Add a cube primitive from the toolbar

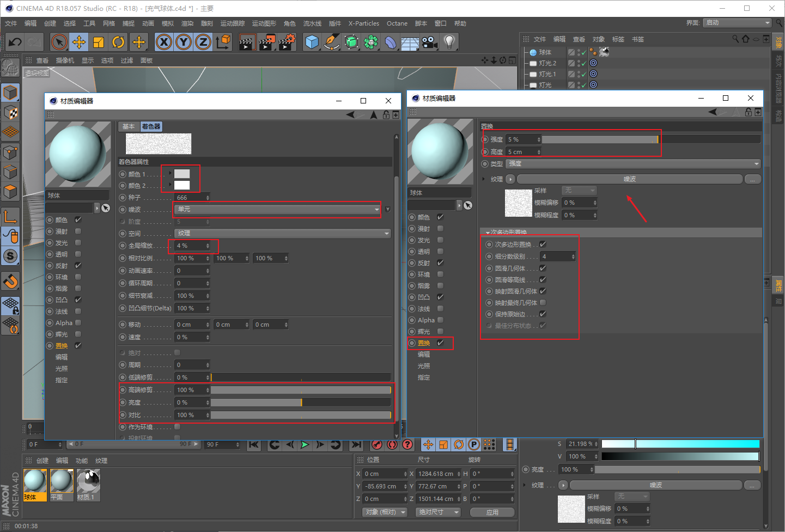tap(312, 42)
